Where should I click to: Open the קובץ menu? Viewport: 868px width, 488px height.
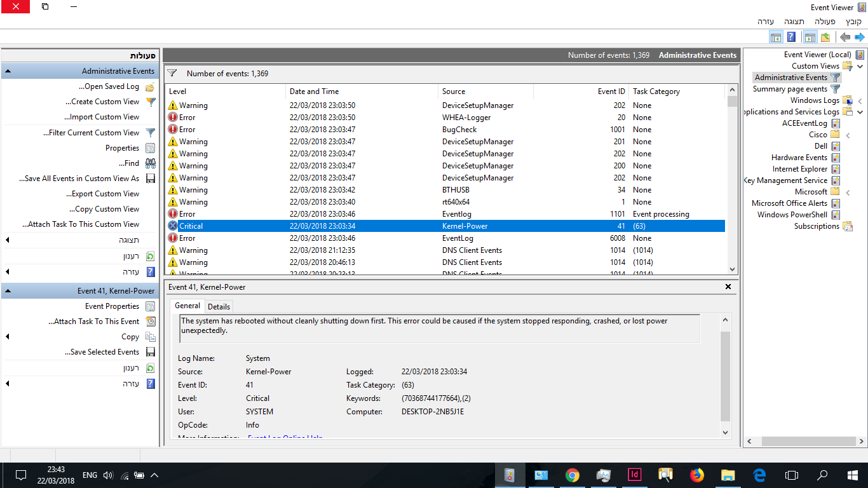(x=854, y=22)
